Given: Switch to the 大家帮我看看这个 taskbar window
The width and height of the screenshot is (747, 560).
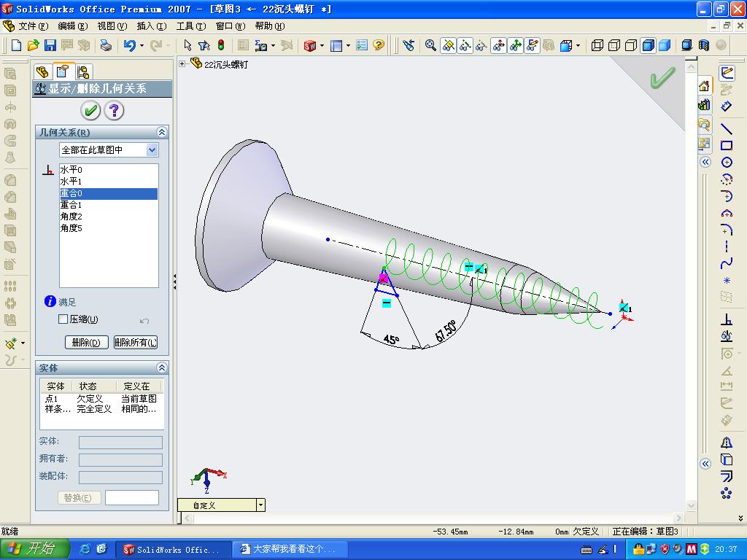Looking at the screenshot, I should [290, 549].
